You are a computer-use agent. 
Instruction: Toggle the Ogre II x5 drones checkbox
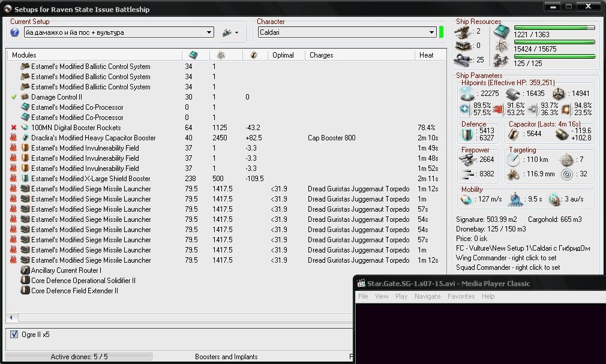[14, 335]
